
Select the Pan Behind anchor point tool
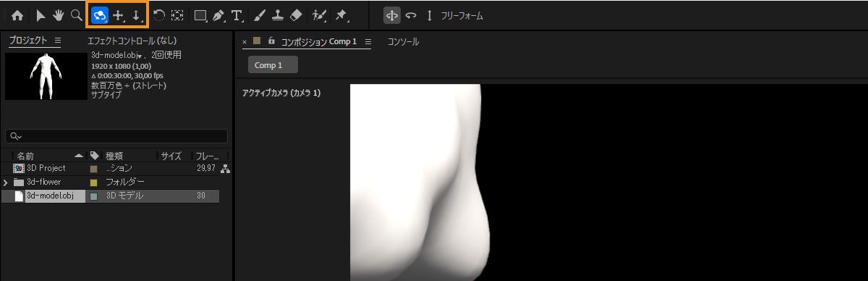coord(176,15)
